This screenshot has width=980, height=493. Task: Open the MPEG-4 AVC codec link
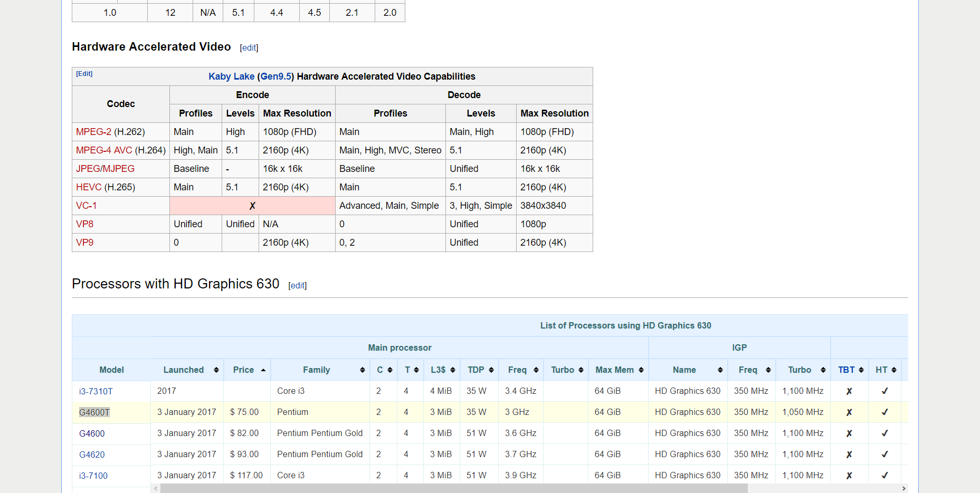pyautogui.click(x=104, y=150)
